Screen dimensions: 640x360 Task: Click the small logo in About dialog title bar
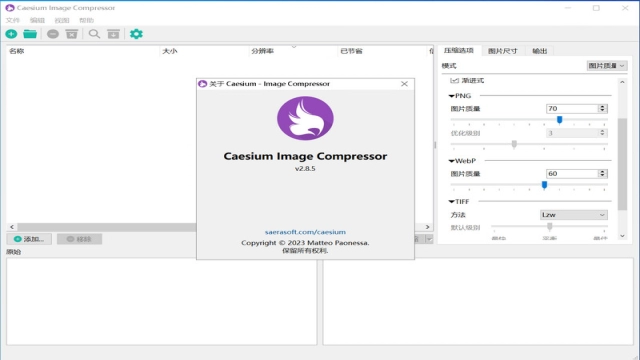[202, 84]
